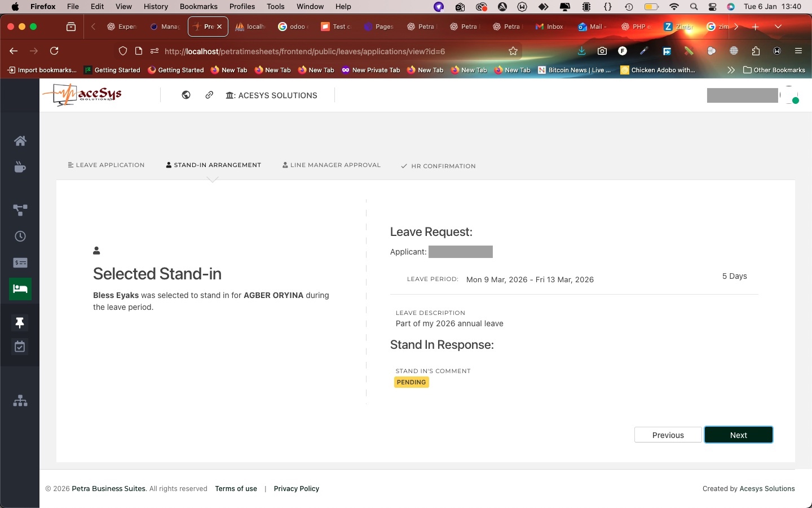The height and width of the screenshot is (508, 812).
Task: Click the sitemap organization sidebar icon
Action: pyautogui.click(x=20, y=401)
